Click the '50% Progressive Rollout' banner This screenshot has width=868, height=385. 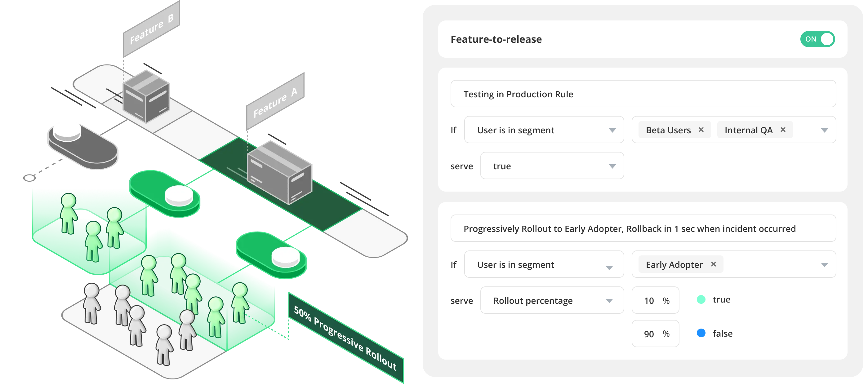(x=346, y=337)
